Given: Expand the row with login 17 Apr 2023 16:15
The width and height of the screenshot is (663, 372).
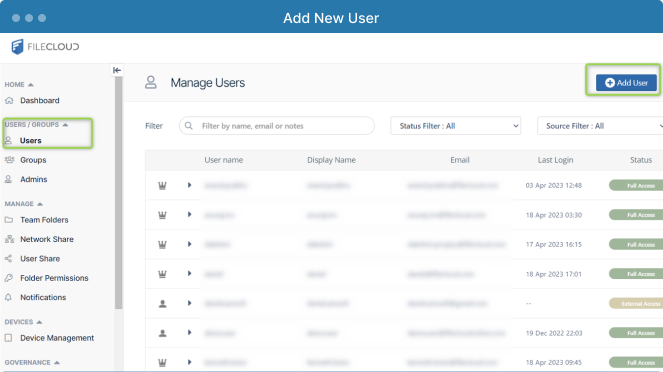Looking at the screenshot, I should click(189, 244).
